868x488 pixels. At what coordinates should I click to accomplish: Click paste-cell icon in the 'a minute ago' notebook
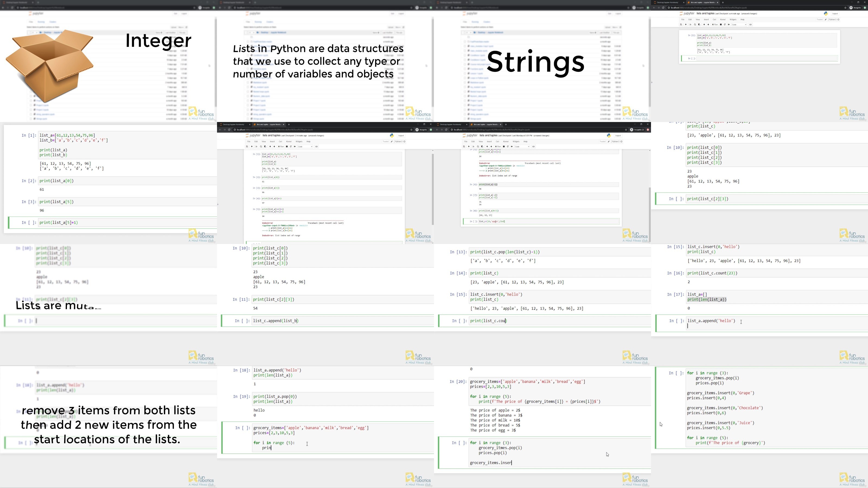[699, 25]
